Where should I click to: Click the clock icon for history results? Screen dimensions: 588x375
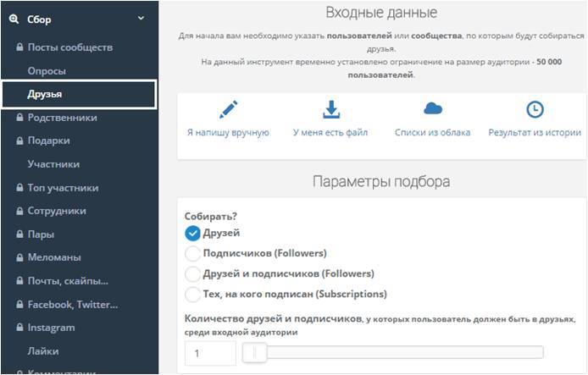point(535,109)
